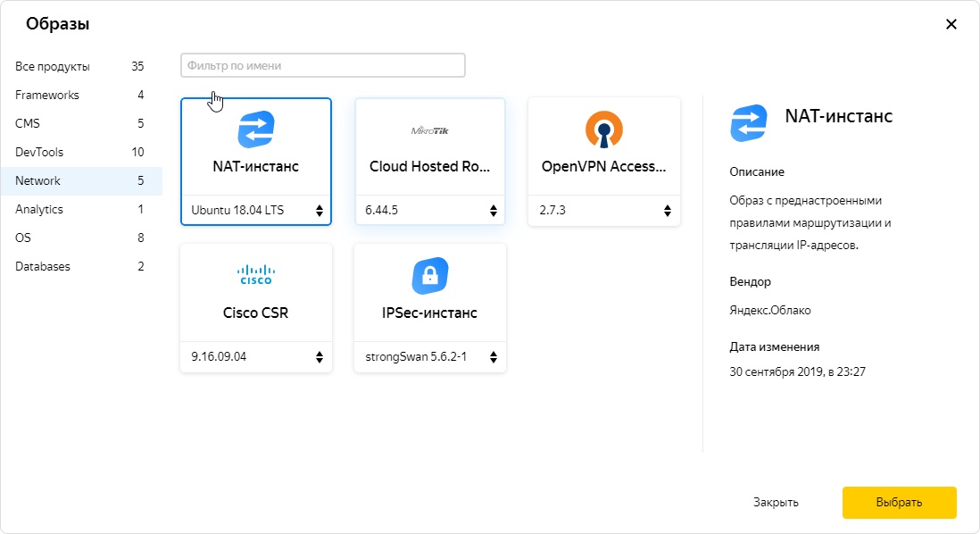Expand the Cisco 9.16.09.04 version dropdown

pyautogui.click(x=256, y=357)
